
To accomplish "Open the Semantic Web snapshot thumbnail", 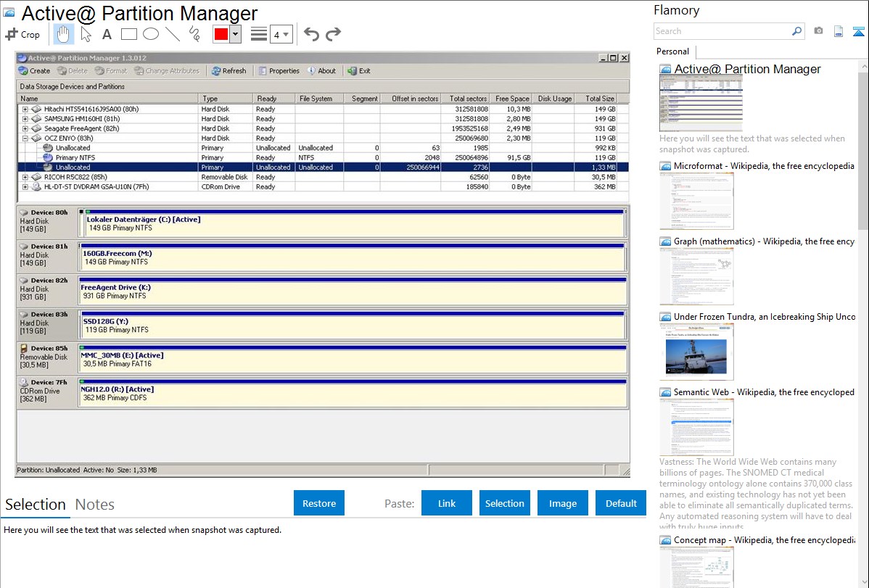I will coord(696,427).
